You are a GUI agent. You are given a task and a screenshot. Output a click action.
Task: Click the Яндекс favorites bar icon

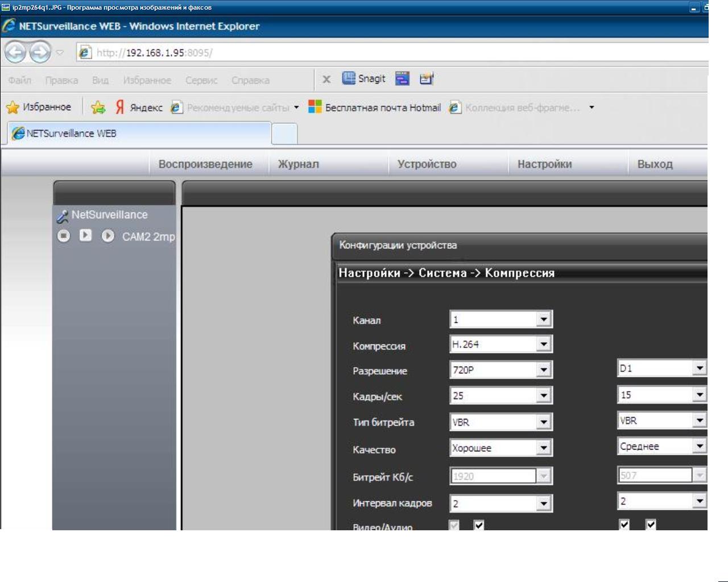[120, 107]
